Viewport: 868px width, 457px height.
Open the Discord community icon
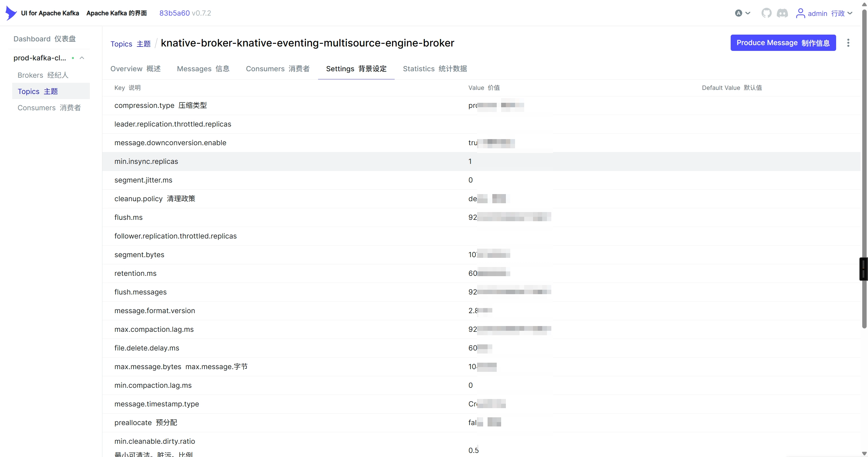[x=782, y=13]
